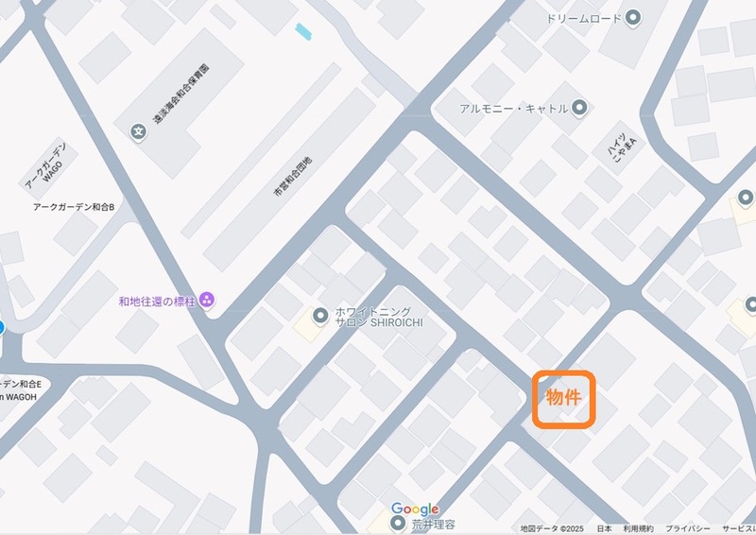Select the ホワイトニングサロン SHIROICHI pin
Image resolution: width=756 pixels, height=535 pixels.
[x=320, y=316]
